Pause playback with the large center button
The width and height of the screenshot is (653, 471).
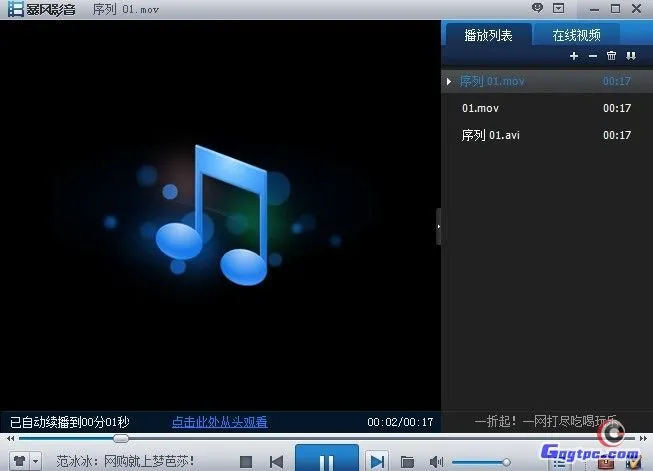click(325, 461)
